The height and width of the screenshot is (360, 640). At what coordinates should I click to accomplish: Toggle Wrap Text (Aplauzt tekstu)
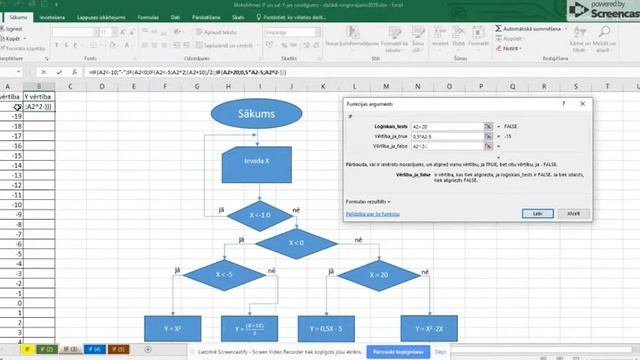point(216,32)
